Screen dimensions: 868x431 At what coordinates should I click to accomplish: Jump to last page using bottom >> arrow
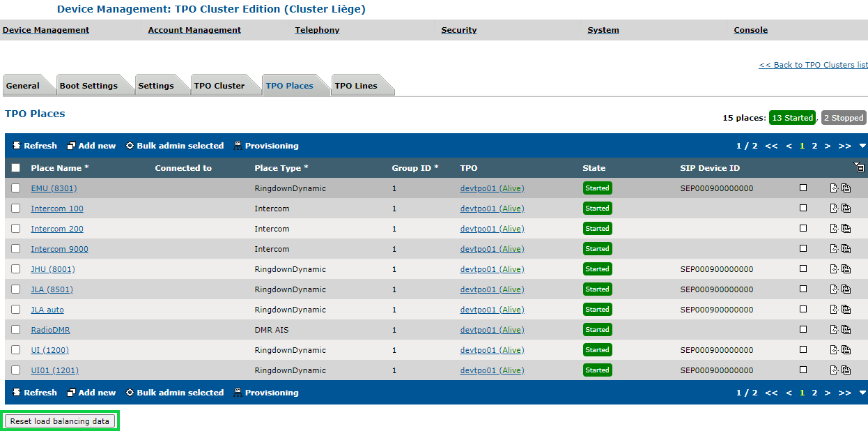844,393
